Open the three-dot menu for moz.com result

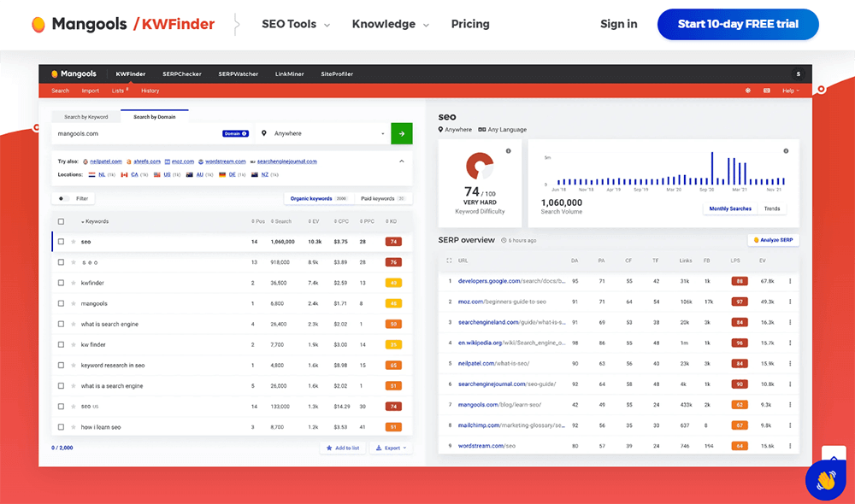pos(790,302)
